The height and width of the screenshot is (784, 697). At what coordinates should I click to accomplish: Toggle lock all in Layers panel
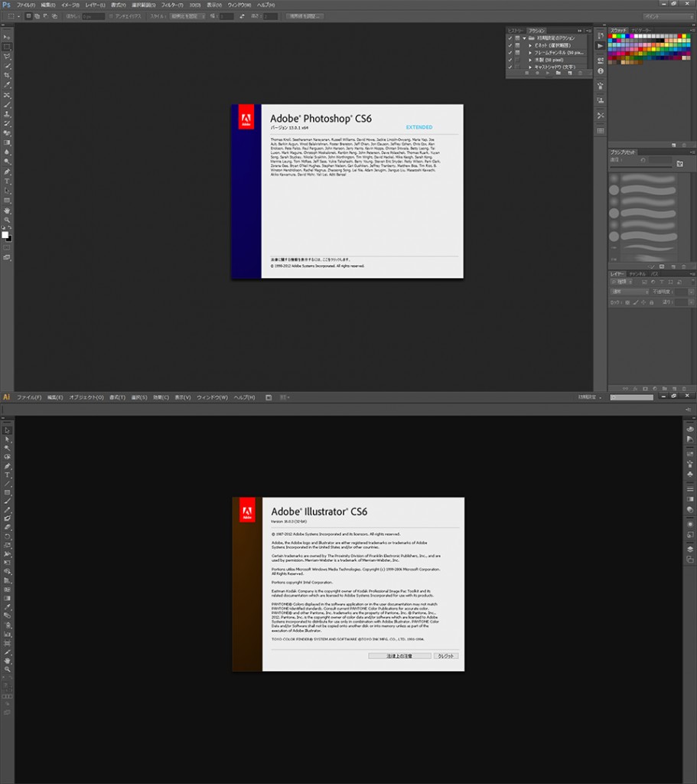[652, 302]
